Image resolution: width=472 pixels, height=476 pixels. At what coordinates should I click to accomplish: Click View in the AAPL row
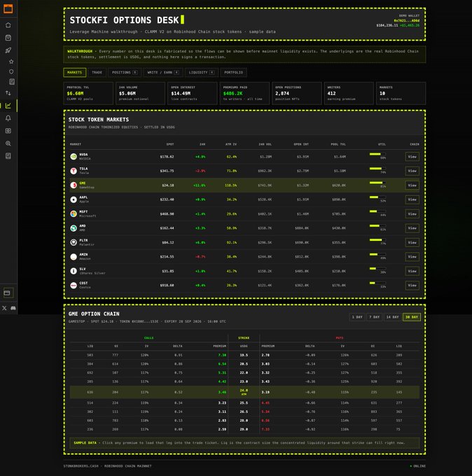[x=412, y=199]
